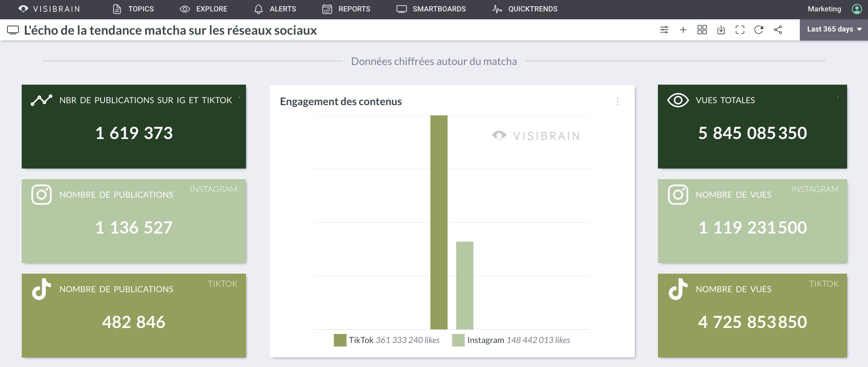Select the Instagram publications value 1 136 527
This screenshot has height=367, width=868.
coord(134,228)
